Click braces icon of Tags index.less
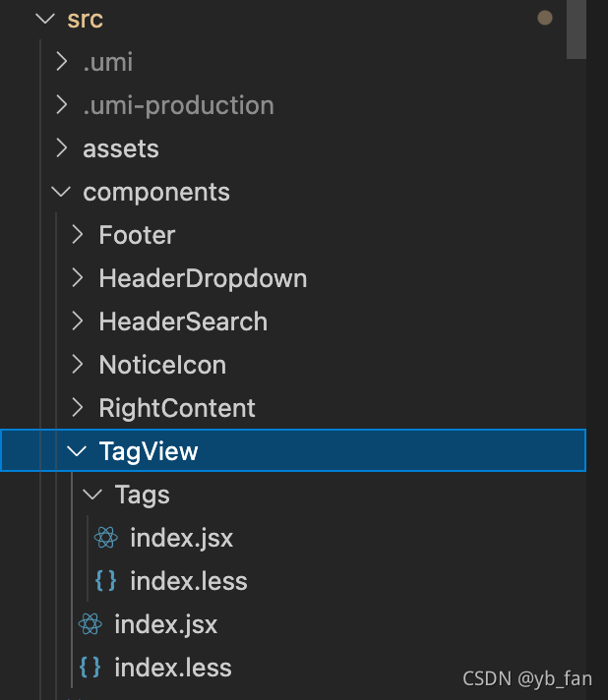The image size is (608, 700). [106, 580]
